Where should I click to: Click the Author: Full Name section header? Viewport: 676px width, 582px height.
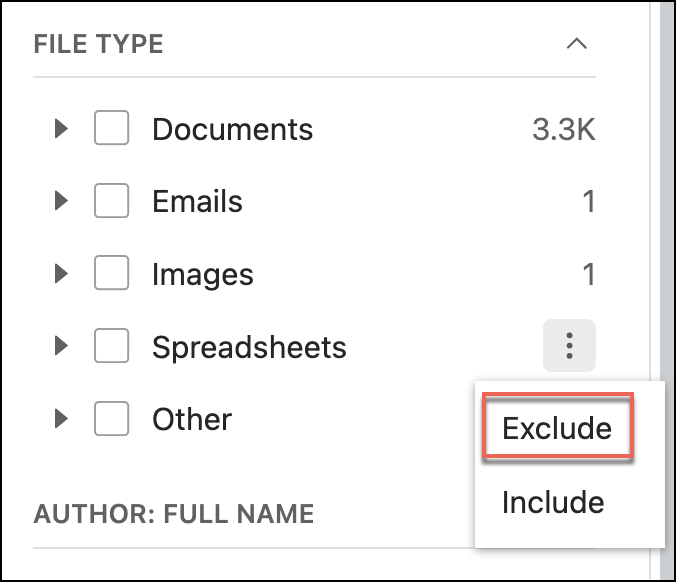[174, 514]
